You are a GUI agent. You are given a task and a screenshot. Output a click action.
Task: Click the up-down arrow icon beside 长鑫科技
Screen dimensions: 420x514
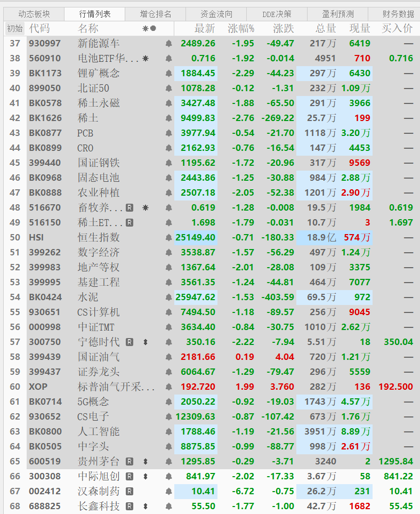(x=146, y=506)
